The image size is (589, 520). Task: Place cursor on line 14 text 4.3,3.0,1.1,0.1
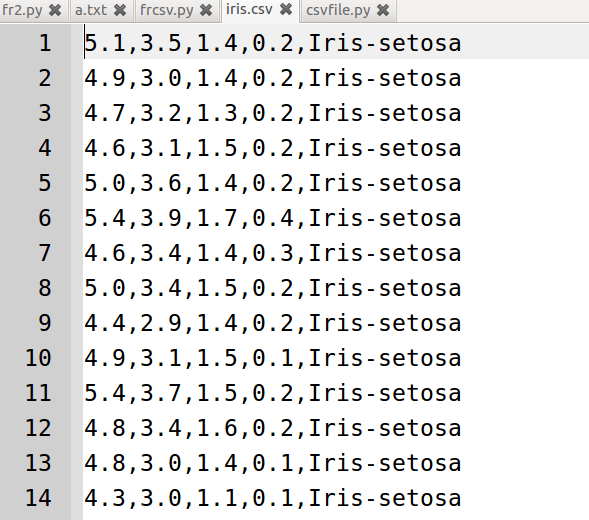coord(189,498)
